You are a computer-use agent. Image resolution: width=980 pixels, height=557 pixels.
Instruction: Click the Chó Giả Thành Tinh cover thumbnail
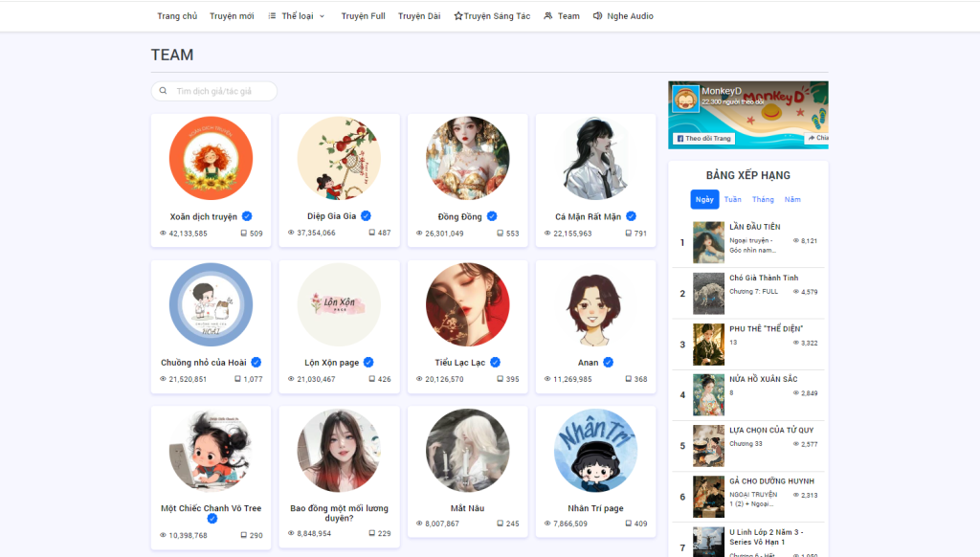(708, 294)
